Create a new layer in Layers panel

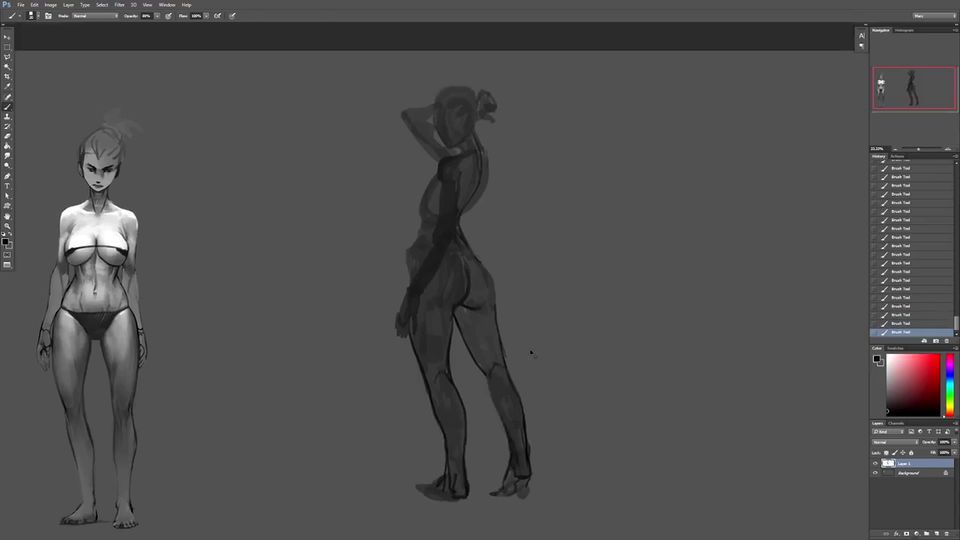pyautogui.click(x=937, y=534)
